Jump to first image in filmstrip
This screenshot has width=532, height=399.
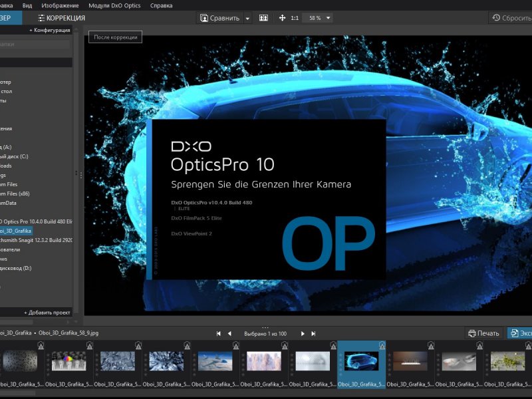[219, 334]
